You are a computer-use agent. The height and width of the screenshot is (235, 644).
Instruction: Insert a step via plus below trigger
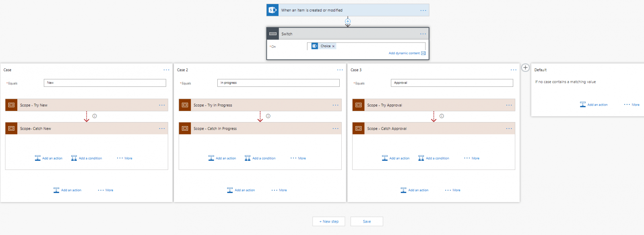tap(348, 21)
